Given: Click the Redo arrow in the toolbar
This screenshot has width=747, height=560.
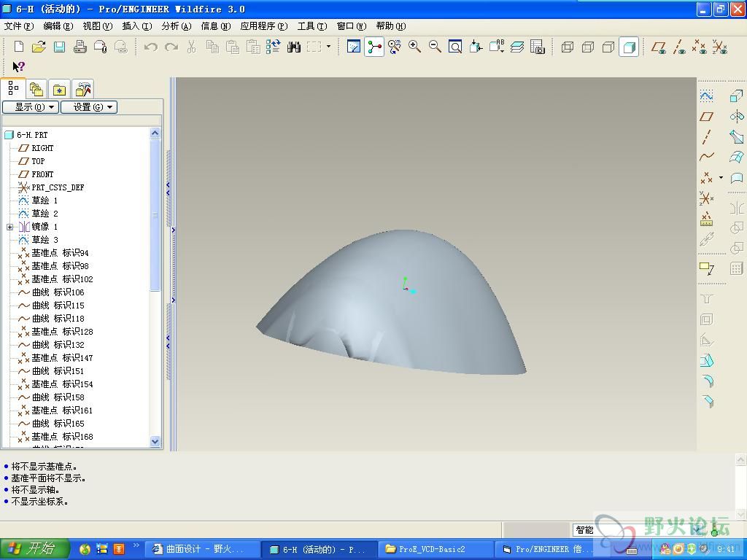Looking at the screenshot, I should click(171, 47).
